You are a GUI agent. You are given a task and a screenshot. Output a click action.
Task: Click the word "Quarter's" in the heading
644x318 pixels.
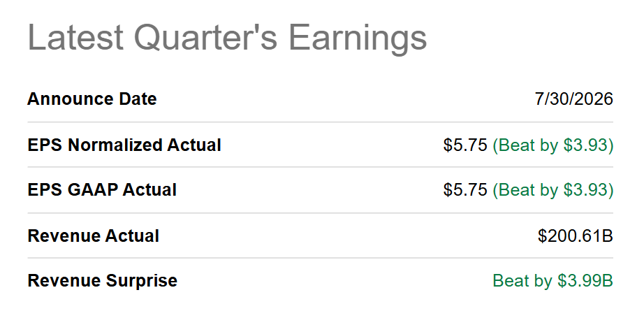pyautogui.click(x=206, y=37)
